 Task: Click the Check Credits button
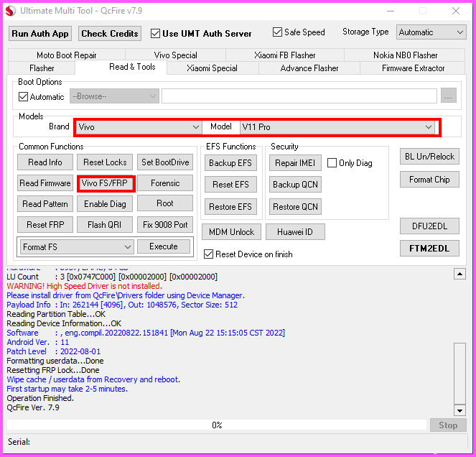point(110,34)
